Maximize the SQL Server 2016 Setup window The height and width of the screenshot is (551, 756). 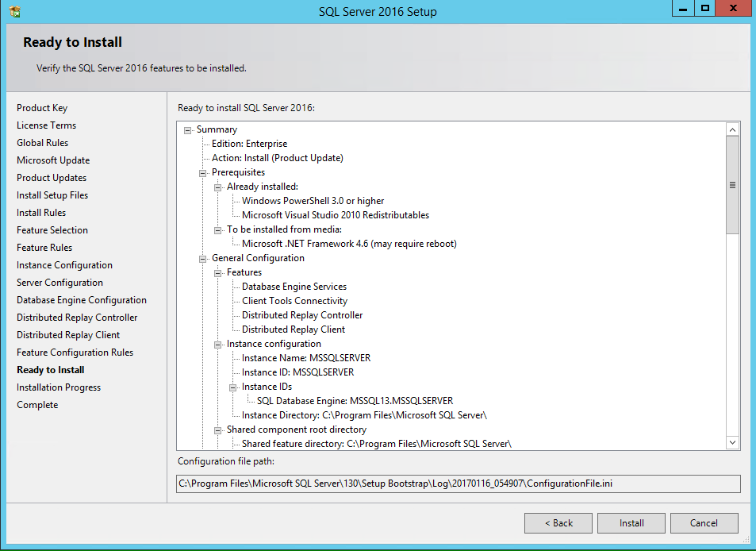tap(704, 8)
